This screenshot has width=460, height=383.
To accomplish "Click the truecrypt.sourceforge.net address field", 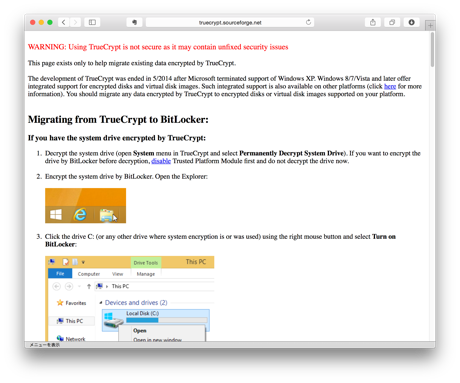I will 230,22.
